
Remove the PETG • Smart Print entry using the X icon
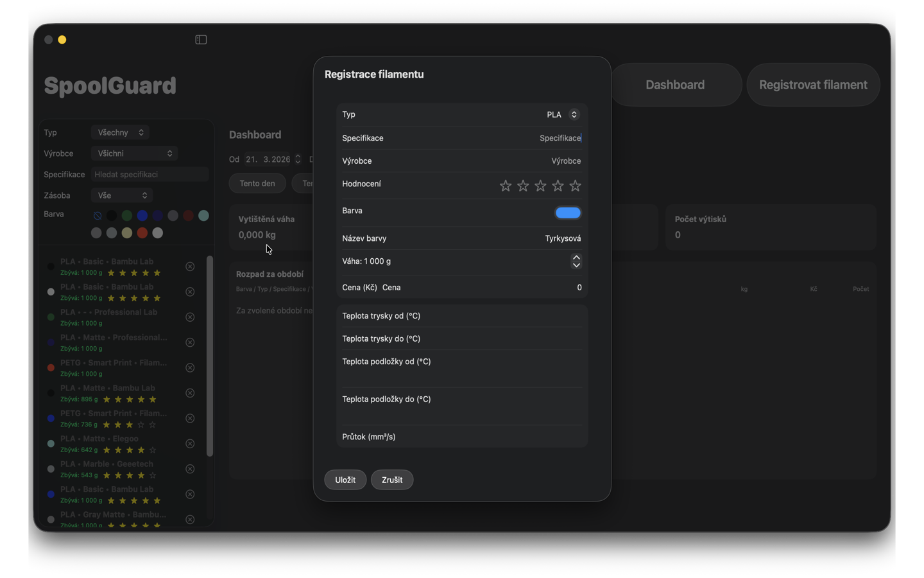click(x=190, y=368)
